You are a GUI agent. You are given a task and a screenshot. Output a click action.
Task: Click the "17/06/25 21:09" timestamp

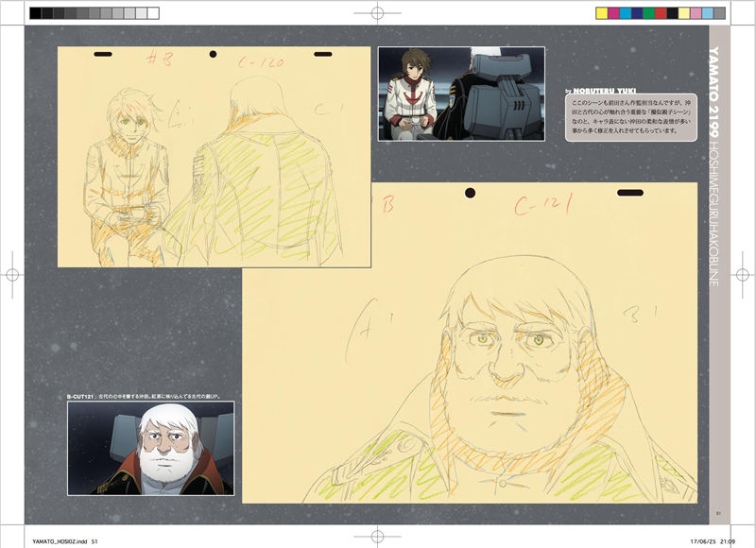click(713, 541)
